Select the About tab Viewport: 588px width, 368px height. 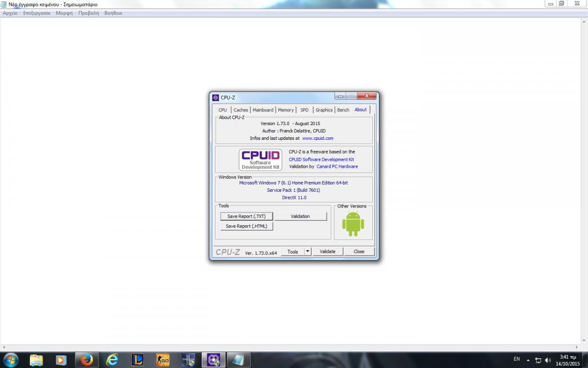[361, 109]
